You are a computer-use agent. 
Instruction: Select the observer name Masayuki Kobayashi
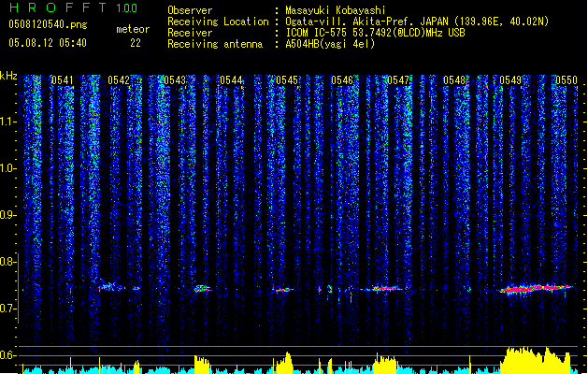click(336, 10)
